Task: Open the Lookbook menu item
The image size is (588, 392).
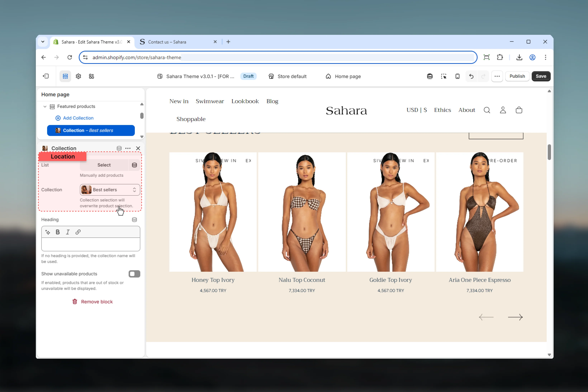Action: (x=245, y=101)
